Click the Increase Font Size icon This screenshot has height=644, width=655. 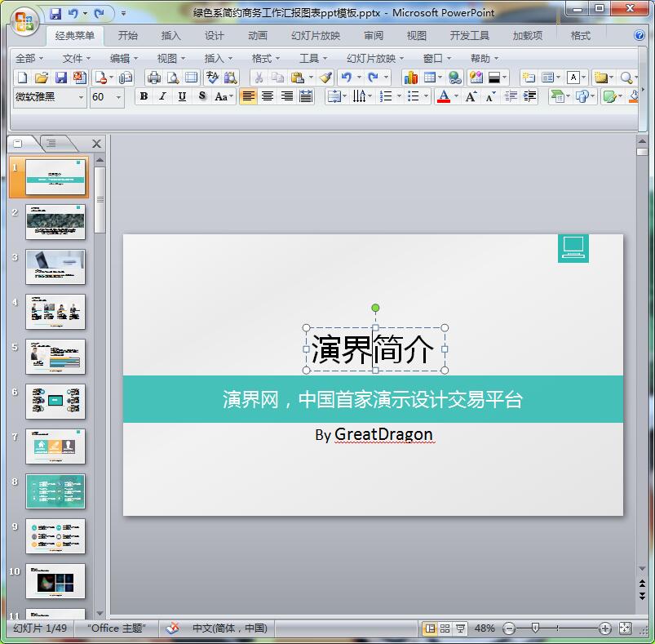click(x=471, y=96)
